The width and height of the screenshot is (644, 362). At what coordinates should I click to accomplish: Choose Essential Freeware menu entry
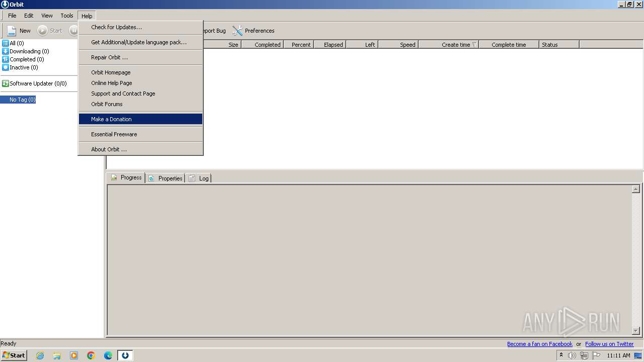pyautogui.click(x=140, y=134)
